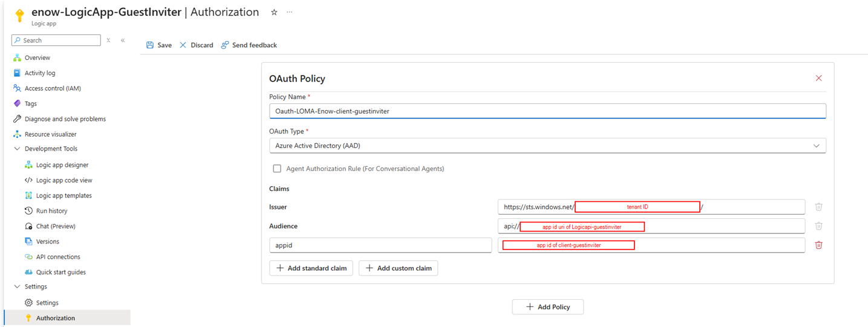Collapse sidebar with double chevron icon
Viewport: 868px width, 327px height.
[x=123, y=40]
